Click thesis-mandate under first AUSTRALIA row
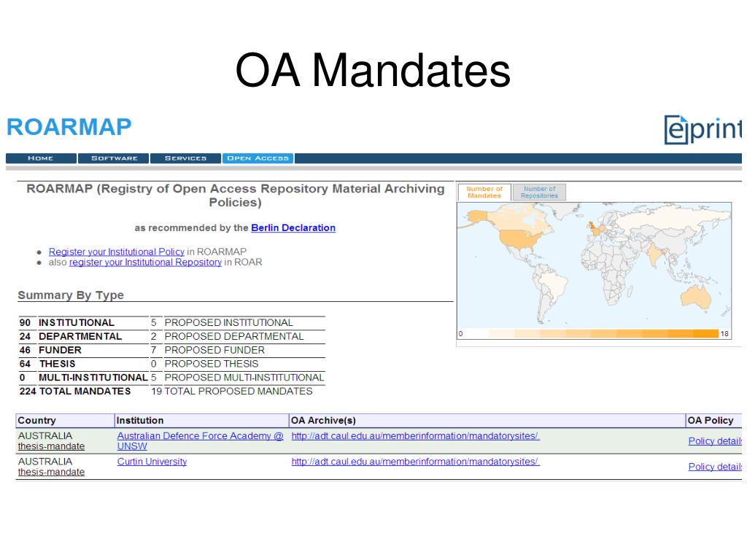 pyautogui.click(x=52, y=446)
